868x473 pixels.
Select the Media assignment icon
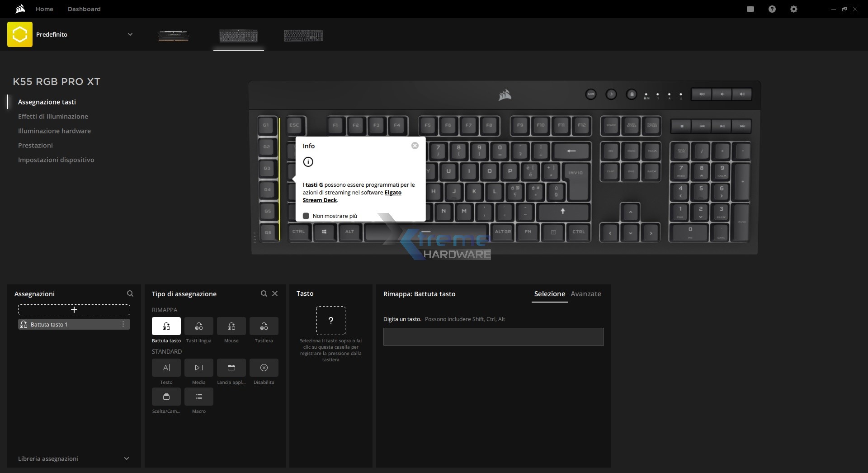pyautogui.click(x=198, y=368)
